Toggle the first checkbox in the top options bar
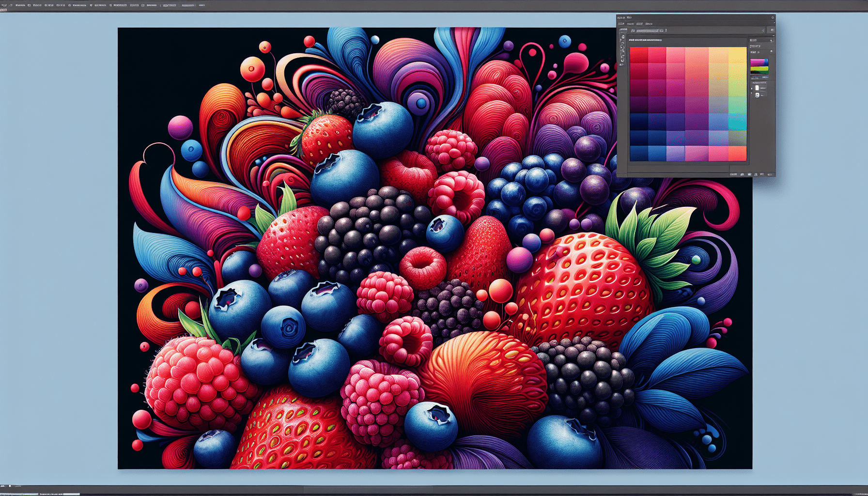The height and width of the screenshot is (496, 868). click(x=29, y=5)
